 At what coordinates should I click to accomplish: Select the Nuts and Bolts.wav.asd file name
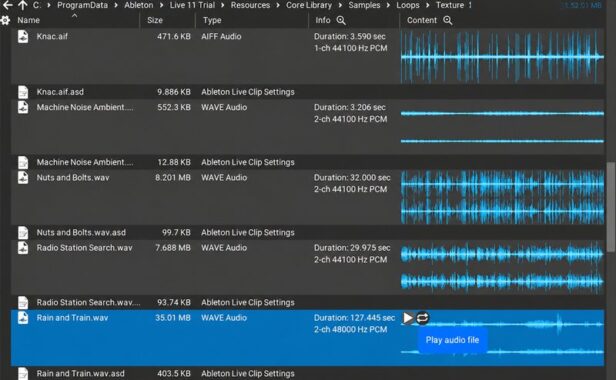click(81, 232)
